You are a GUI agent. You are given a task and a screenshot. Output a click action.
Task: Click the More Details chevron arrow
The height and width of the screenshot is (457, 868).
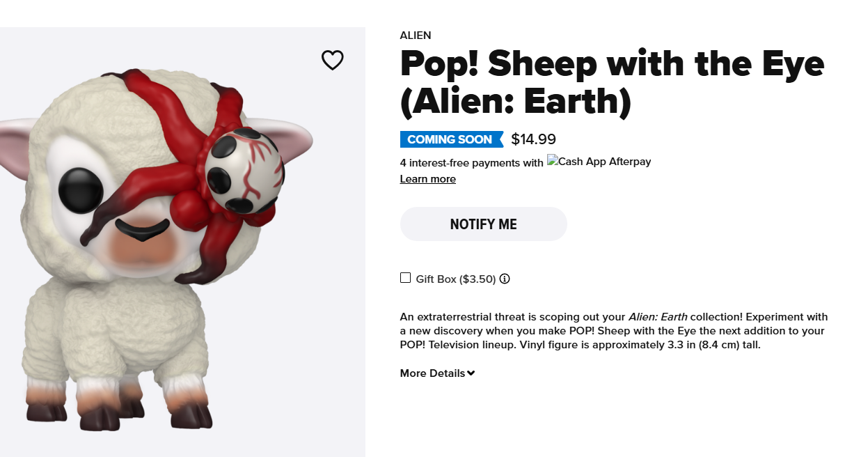point(471,373)
